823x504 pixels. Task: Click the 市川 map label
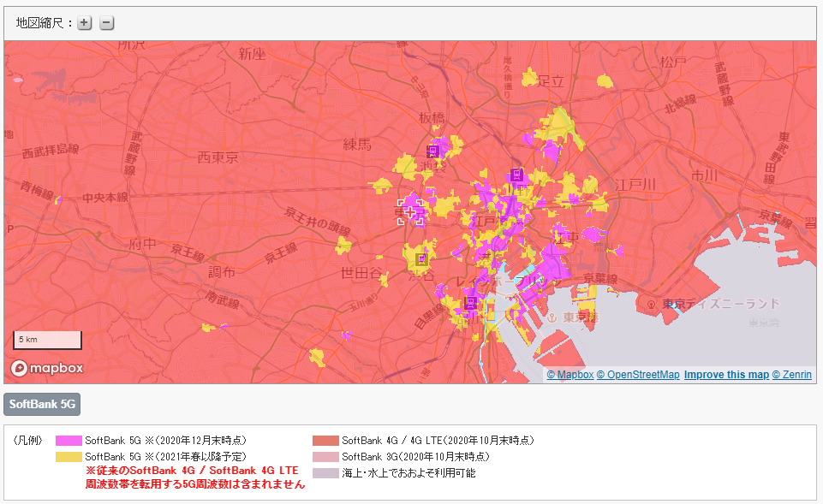704,175
